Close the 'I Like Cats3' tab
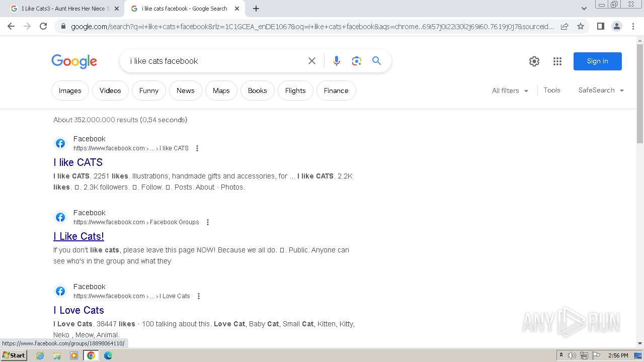Viewport: 644px width, 362px height. click(117, 9)
